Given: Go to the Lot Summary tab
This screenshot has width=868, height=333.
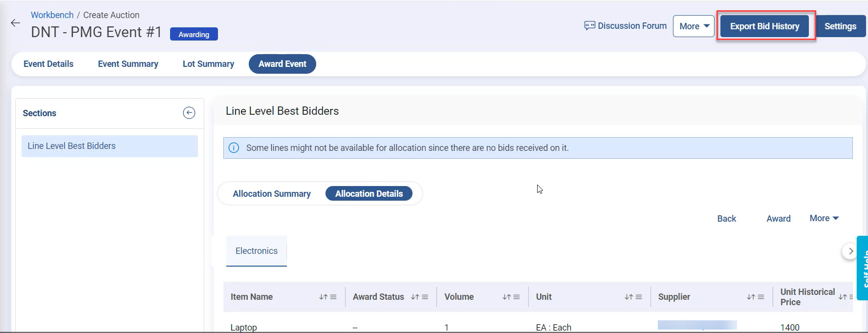Looking at the screenshot, I should click(208, 64).
